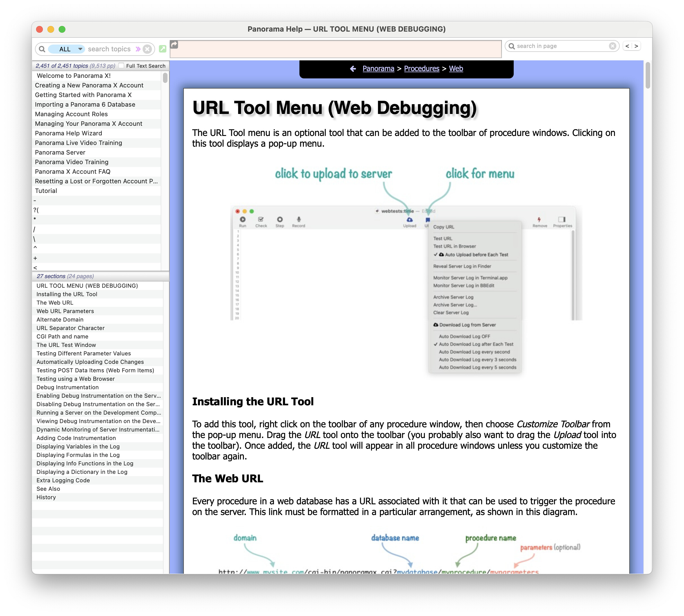Enable the Full Text Search checkbox
The height and width of the screenshot is (616, 684).
tap(121, 66)
